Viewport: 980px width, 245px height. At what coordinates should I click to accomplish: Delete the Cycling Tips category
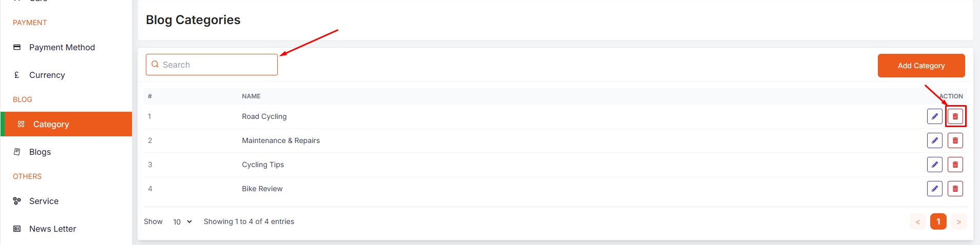[955, 165]
